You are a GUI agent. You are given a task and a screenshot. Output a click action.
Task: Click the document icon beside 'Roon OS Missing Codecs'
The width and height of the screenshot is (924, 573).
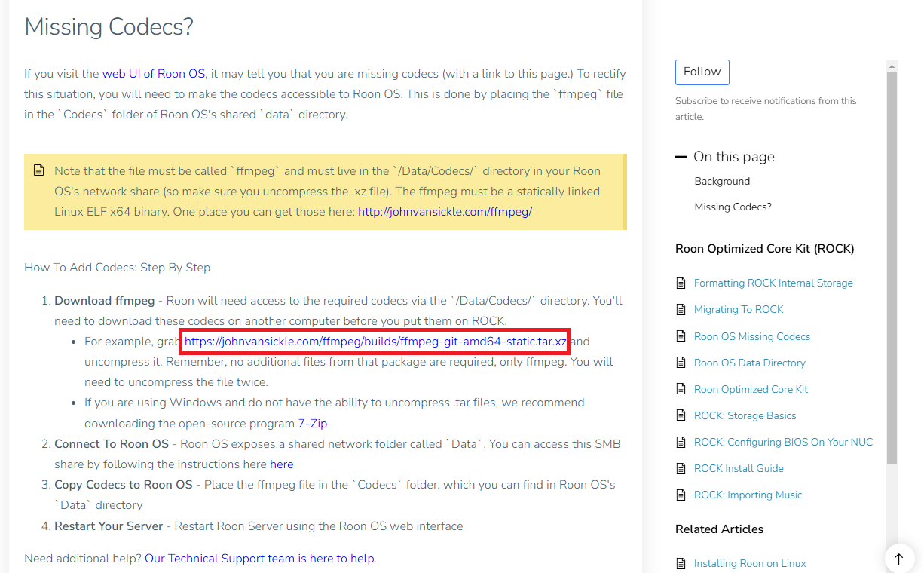tap(681, 337)
